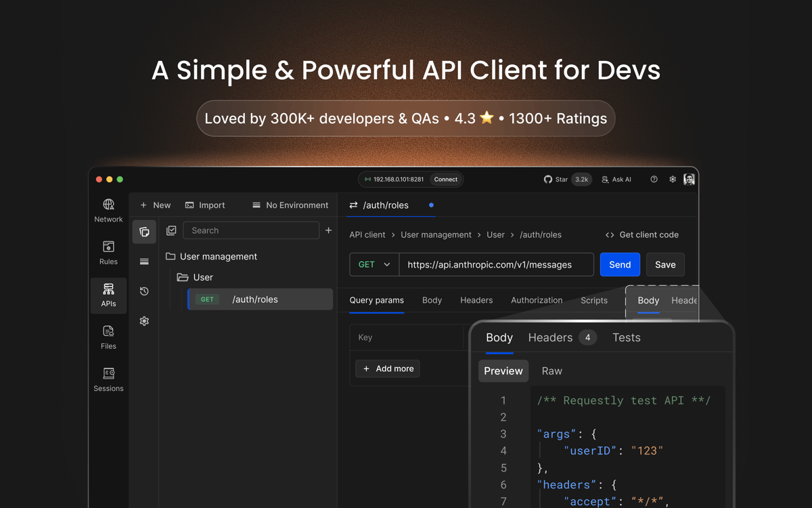Switch response view to Preview

pyautogui.click(x=503, y=371)
